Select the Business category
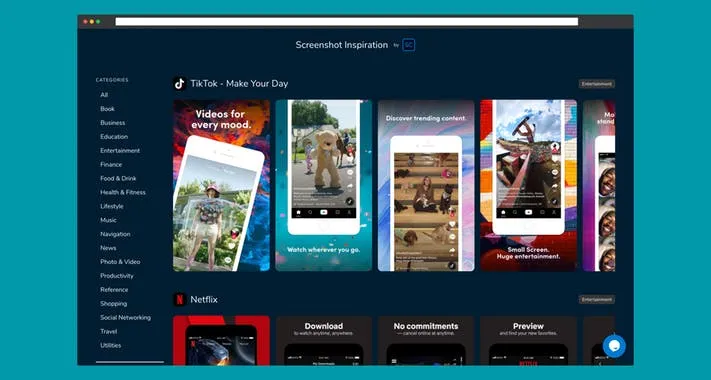Image resolution: width=711 pixels, height=380 pixels. click(112, 123)
